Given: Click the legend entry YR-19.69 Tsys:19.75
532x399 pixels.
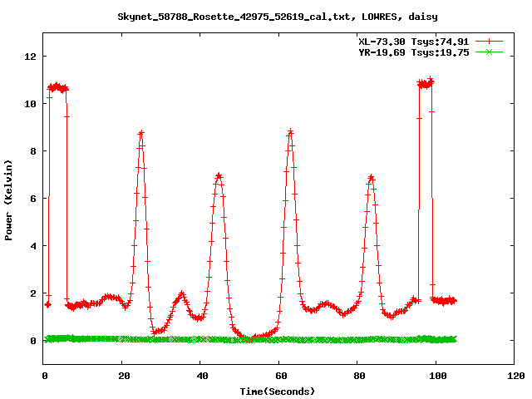Looking at the screenshot, I should (x=414, y=52).
